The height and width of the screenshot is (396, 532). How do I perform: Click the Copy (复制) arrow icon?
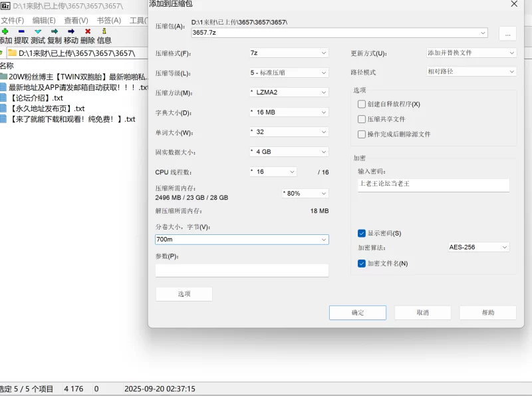pyautogui.click(x=55, y=31)
